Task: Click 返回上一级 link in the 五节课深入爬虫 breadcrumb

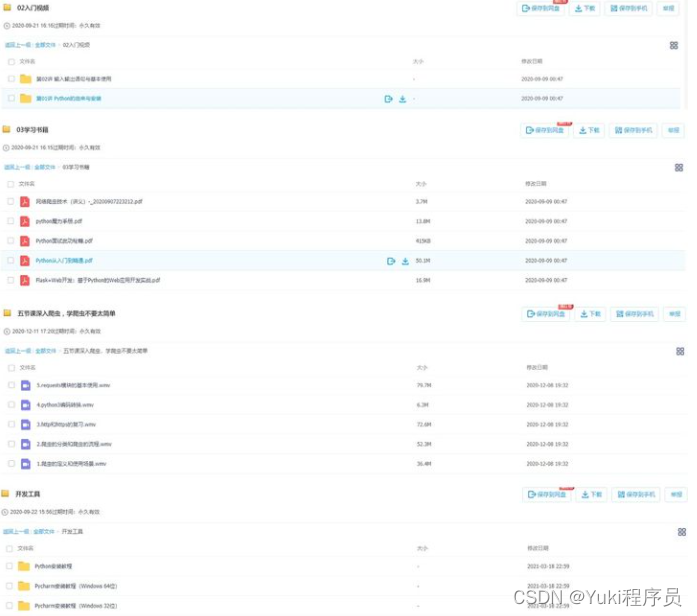Action: pos(17,351)
